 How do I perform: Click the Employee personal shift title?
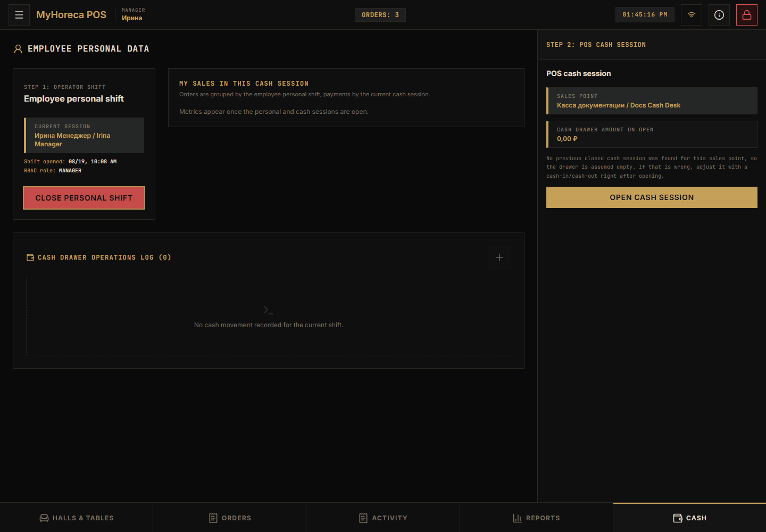pos(74,99)
